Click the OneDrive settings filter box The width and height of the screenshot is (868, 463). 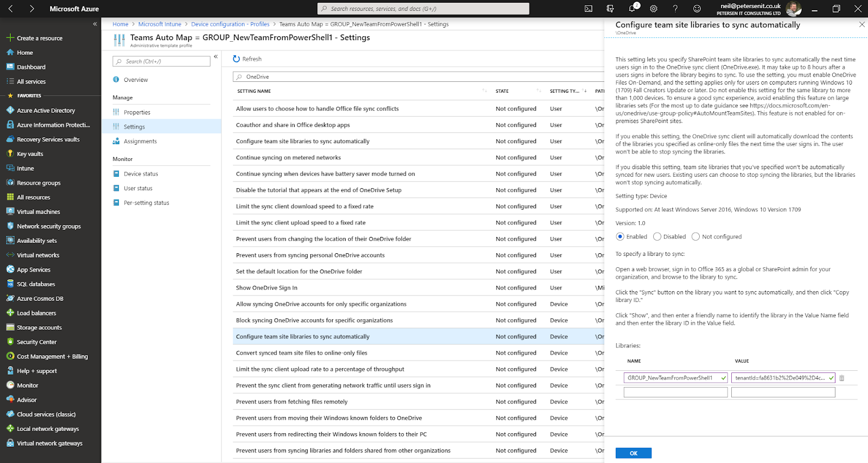418,76
